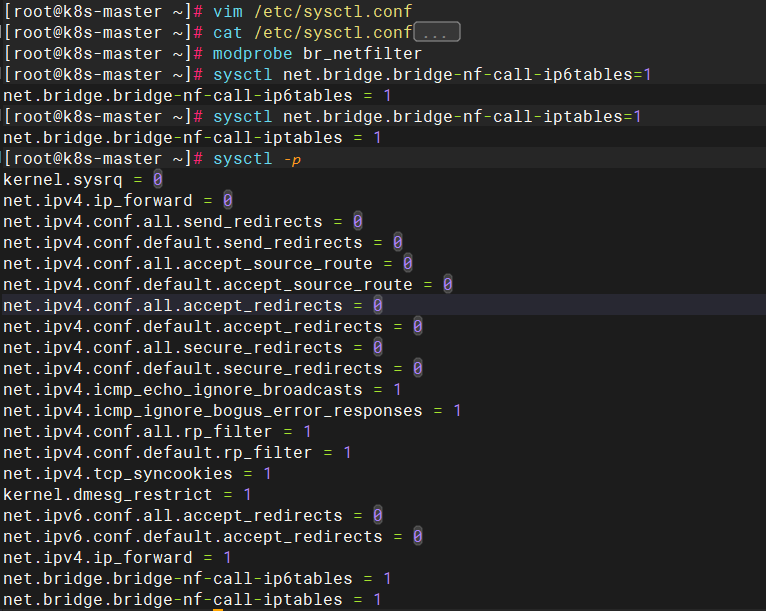Click 'net.ipv4.conf.all.accept_source_route = 0' line
766x611 pixels.
[x=208, y=264]
